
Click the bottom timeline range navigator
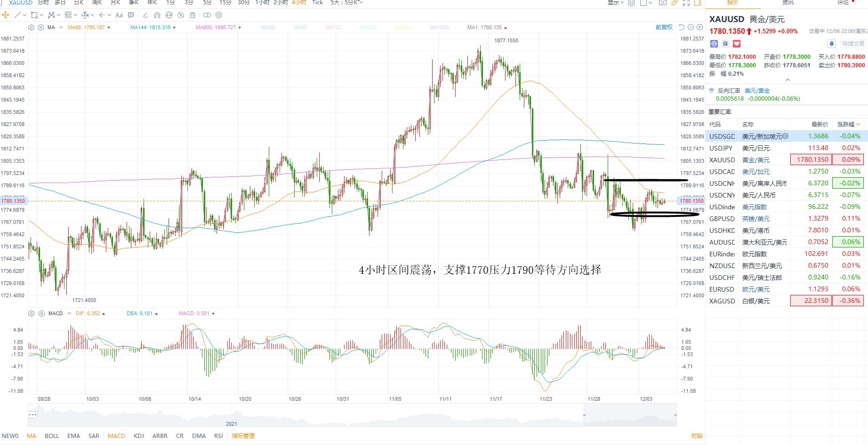[352, 415]
